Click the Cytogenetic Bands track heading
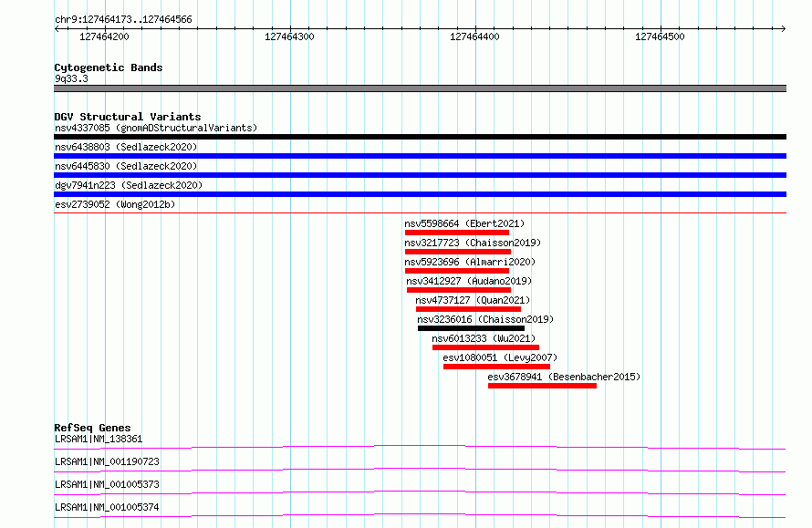 pos(109,67)
